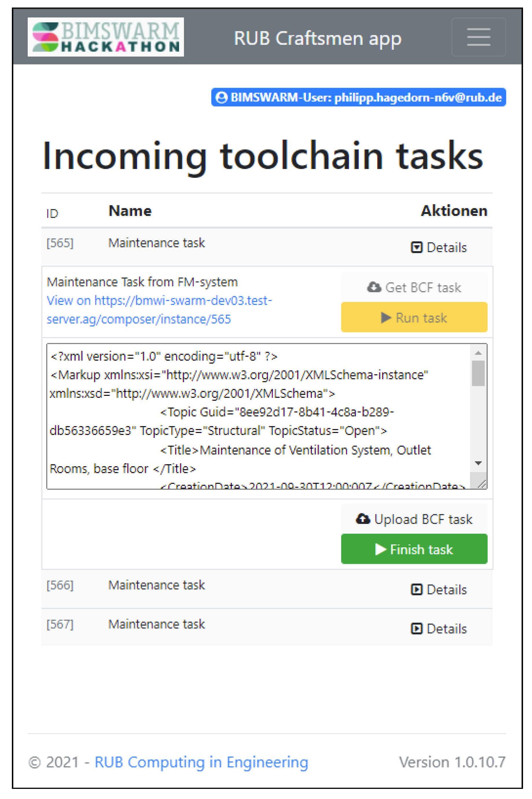Open the composer instance 565 link
The image size is (532, 799).
[x=159, y=310]
